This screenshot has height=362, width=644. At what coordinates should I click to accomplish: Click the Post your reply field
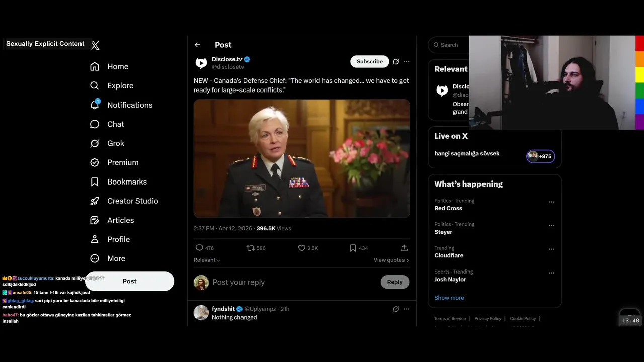294,282
